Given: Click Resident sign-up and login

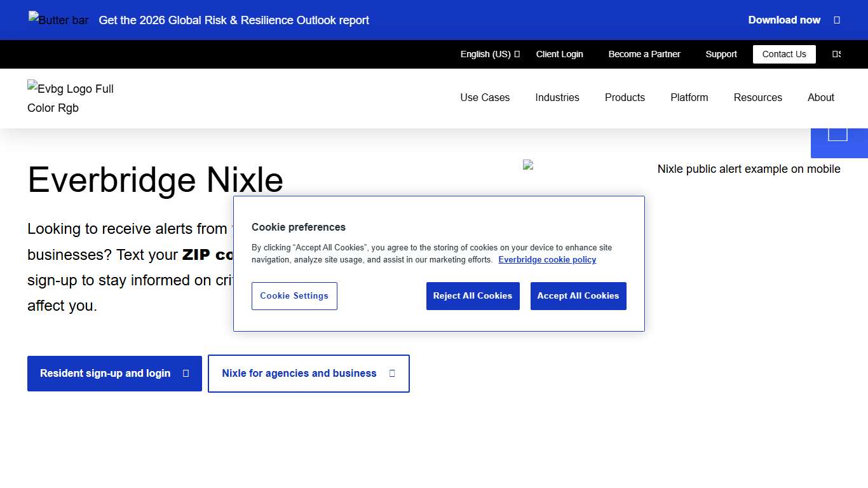Looking at the screenshot, I should (x=105, y=373).
